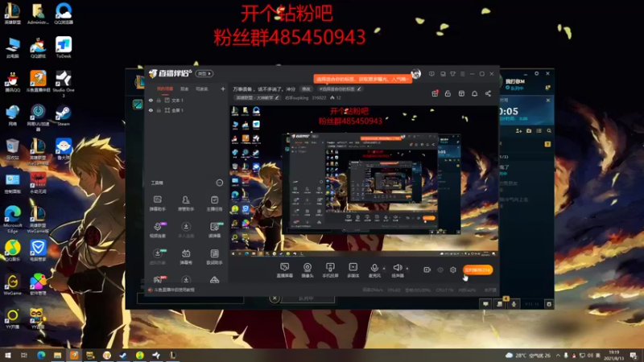Viewport: 644px width, 362px height.
Task: Open the Steam desktop shortcut
Action: [x=64, y=115]
